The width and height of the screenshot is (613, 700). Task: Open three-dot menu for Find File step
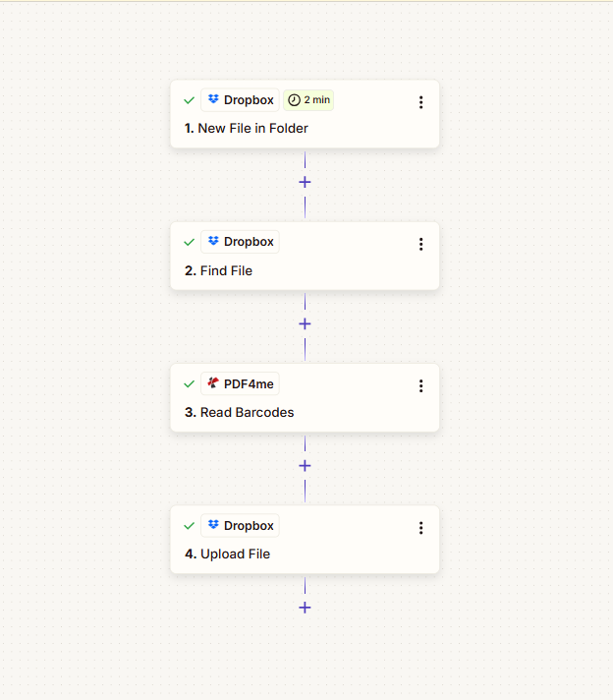(x=420, y=244)
